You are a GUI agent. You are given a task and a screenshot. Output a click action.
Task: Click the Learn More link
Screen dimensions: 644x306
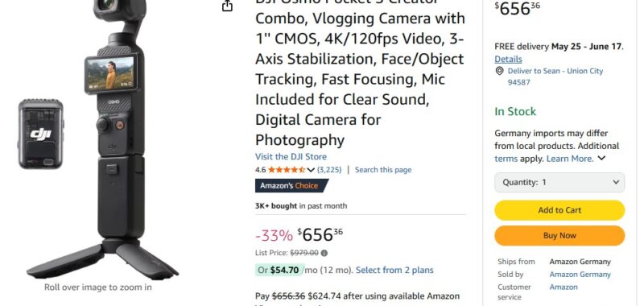[570, 159]
